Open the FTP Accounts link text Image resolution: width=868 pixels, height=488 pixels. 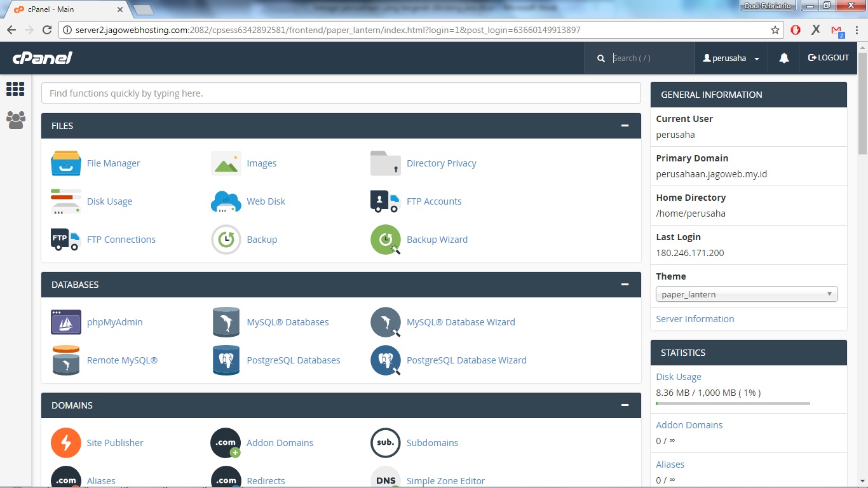point(434,201)
